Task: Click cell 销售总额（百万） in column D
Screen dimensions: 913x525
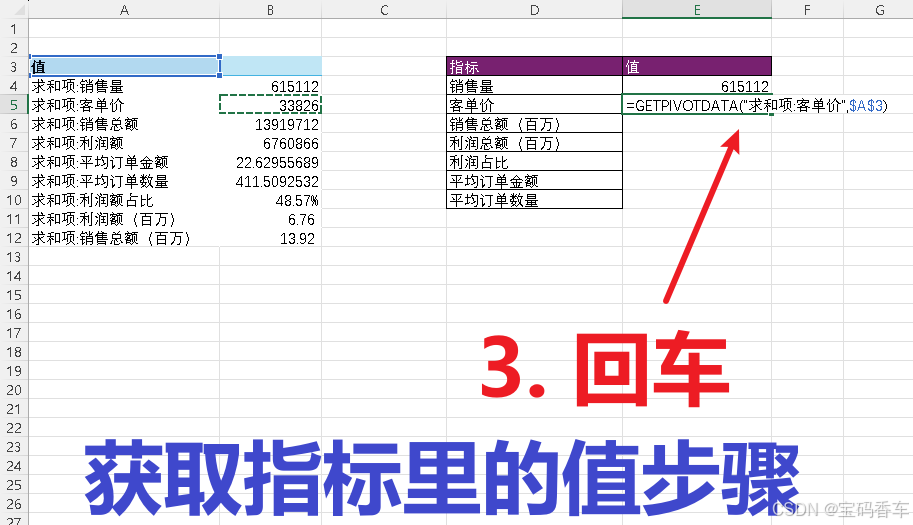Action: (534, 123)
